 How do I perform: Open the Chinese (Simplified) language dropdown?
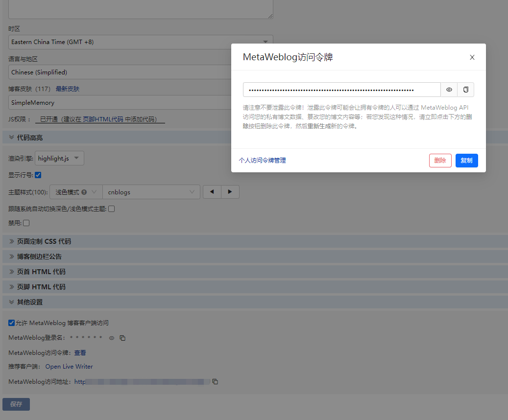click(120, 72)
